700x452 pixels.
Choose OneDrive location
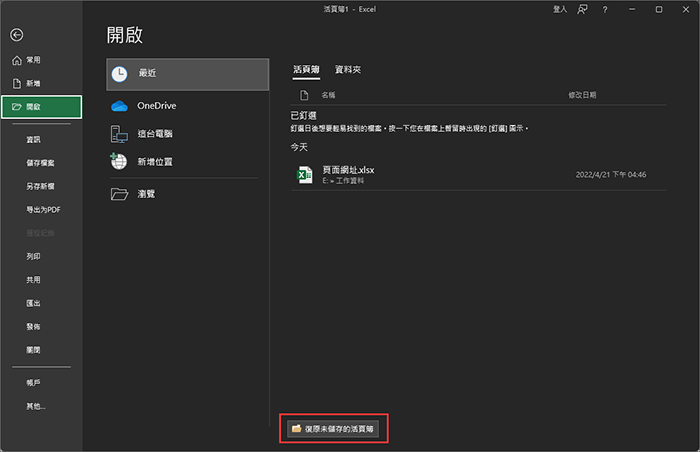point(188,106)
